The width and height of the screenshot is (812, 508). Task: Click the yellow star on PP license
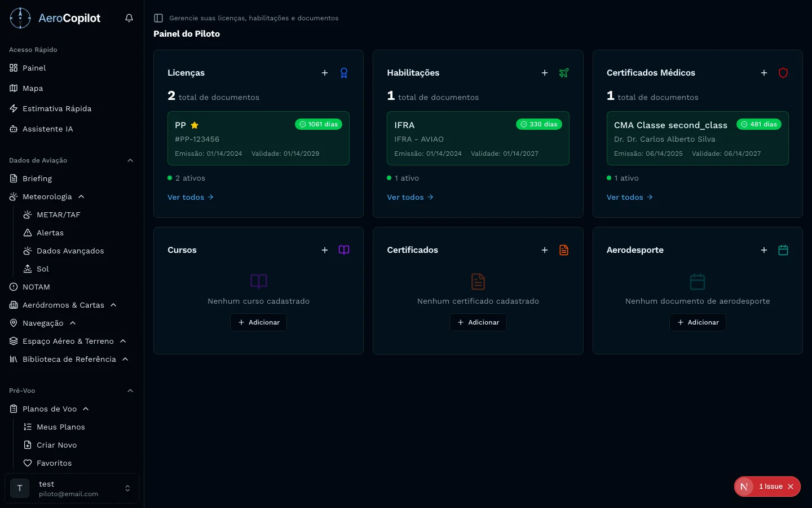click(195, 125)
